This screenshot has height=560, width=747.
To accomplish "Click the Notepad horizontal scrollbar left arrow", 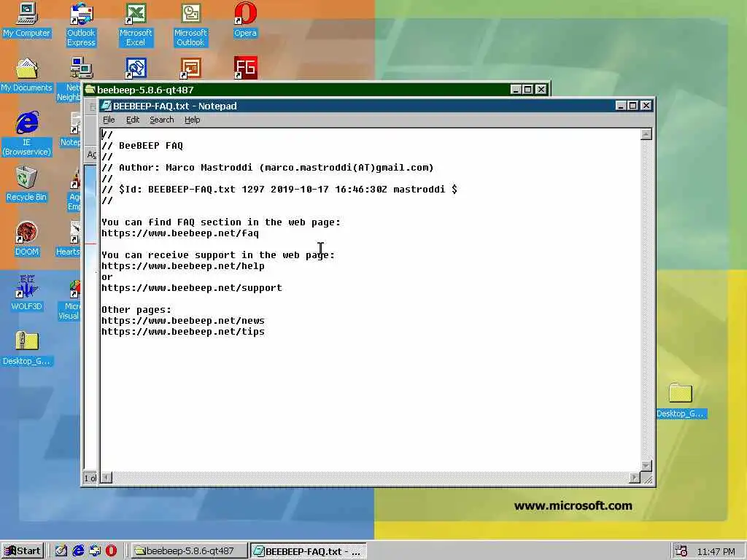I will point(107,477).
